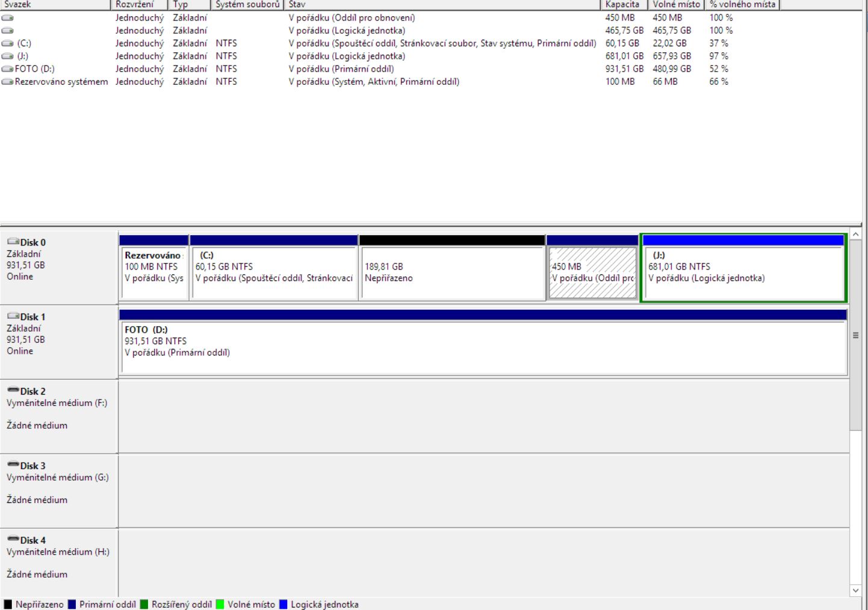Click the Disk 2 removable media icon

click(x=13, y=390)
